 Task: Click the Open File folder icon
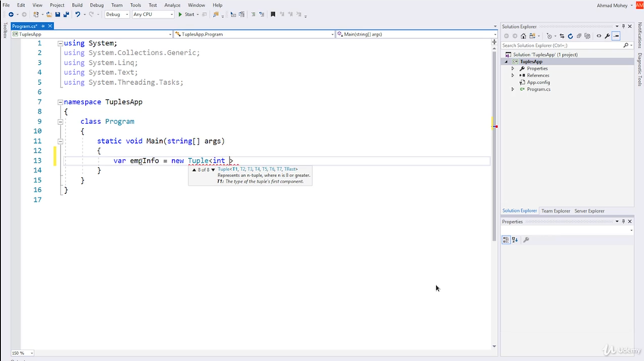[x=49, y=14]
